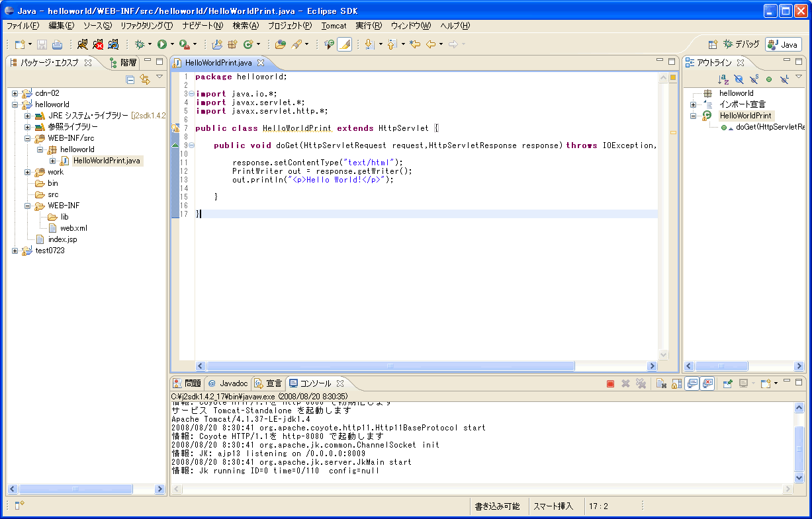812x519 pixels.
Task: Click the editor horizontal scrollbar thumb
Action: click(x=389, y=366)
